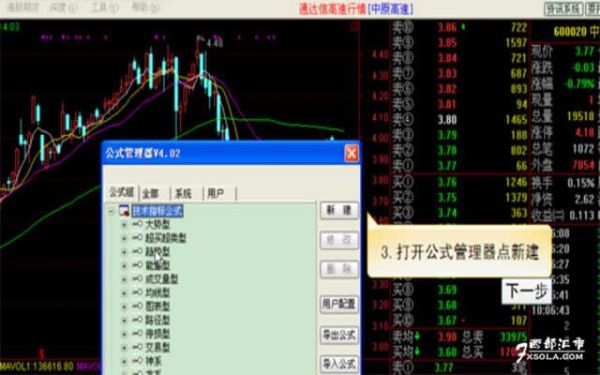Expand the 趋势型 tree node
Screen dimensions: 600x375
coord(124,252)
